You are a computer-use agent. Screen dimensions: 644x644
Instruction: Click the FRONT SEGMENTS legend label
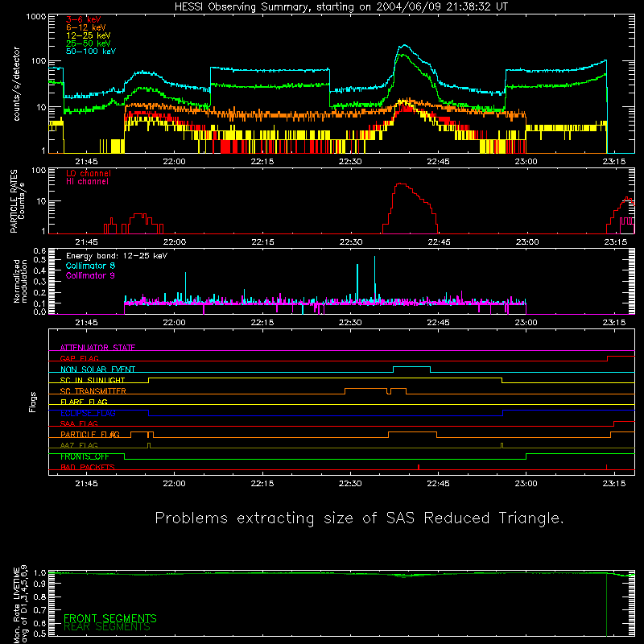pyautogui.click(x=110, y=618)
